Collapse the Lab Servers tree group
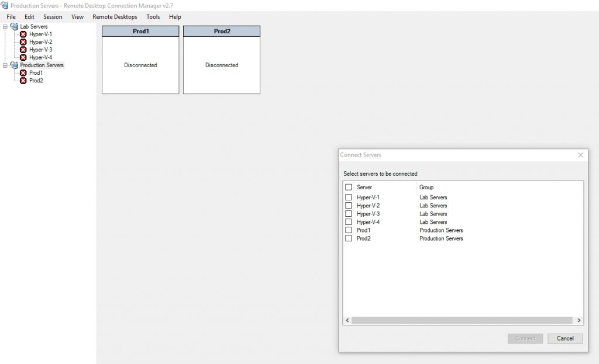The width and height of the screenshot is (599, 364). (x=5, y=27)
